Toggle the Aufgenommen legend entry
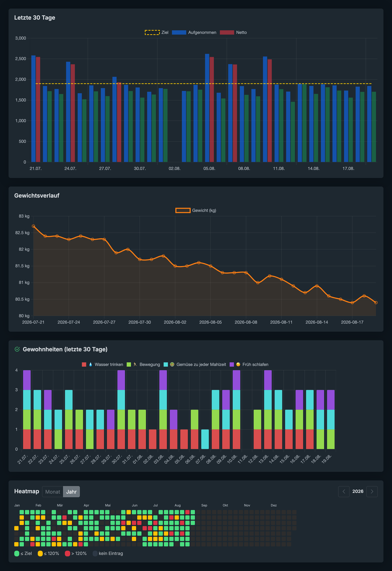The height and width of the screenshot is (571, 392). coord(194,32)
